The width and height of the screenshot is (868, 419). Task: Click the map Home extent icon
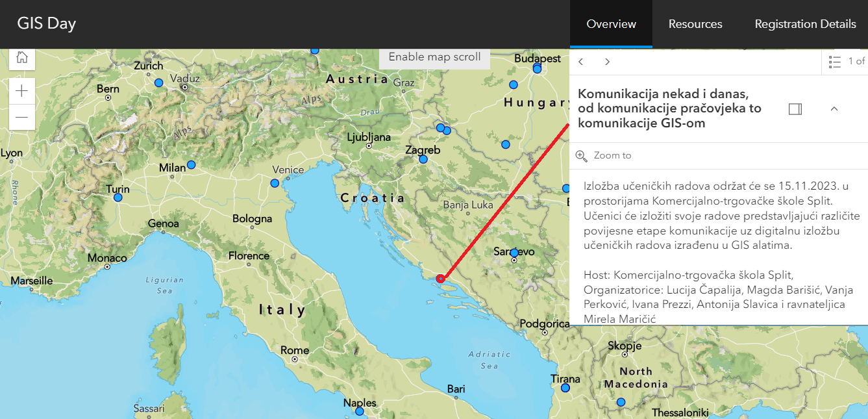21,57
